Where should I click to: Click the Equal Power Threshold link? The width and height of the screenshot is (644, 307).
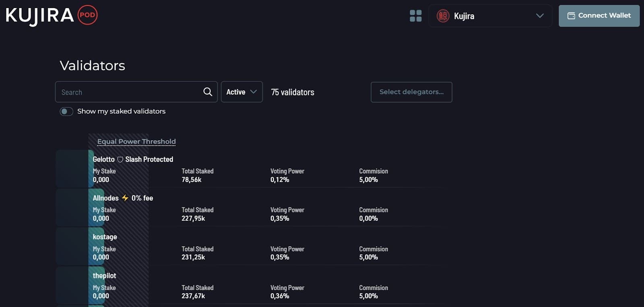pyautogui.click(x=136, y=141)
